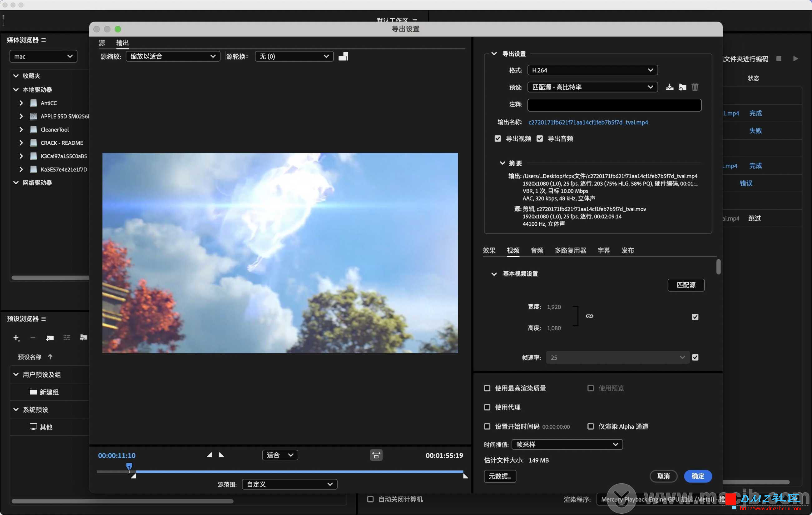Import a preset via the folder icon
This screenshot has height=515, width=812.
coord(682,87)
